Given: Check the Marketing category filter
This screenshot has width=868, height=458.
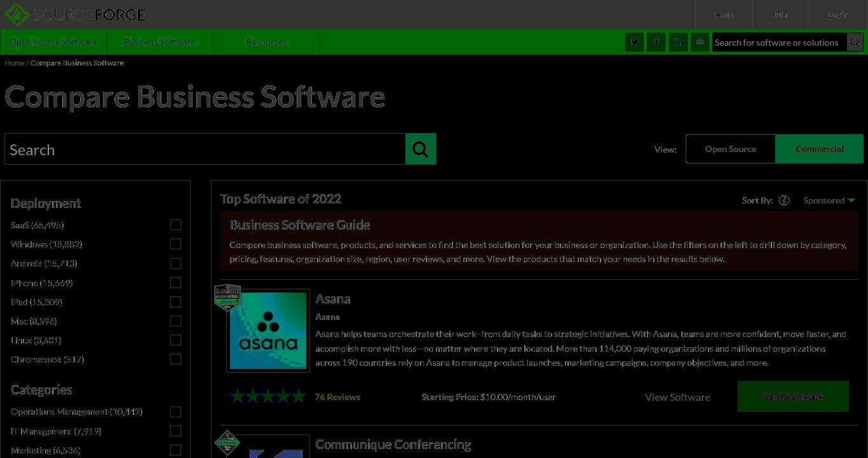Looking at the screenshot, I should coord(175,450).
